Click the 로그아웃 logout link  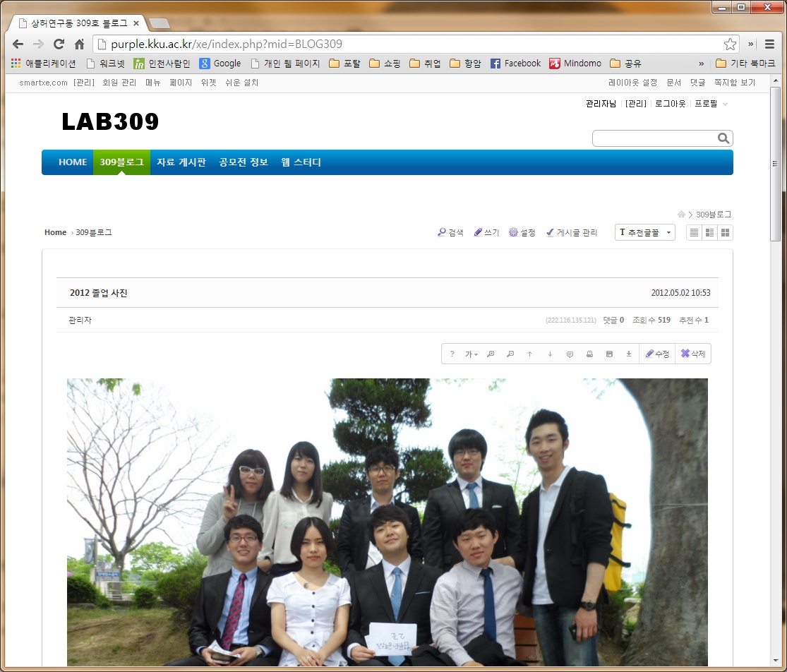[x=670, y=104]
